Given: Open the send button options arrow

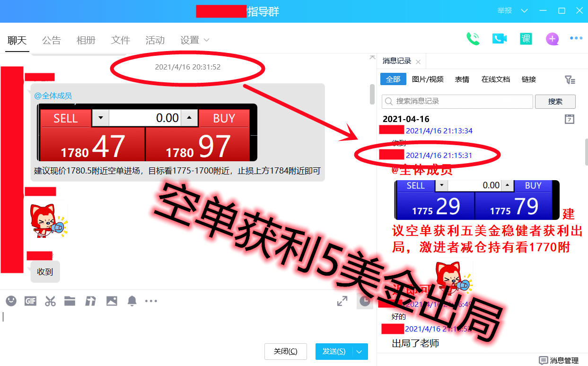Looking at the screenshot, I should click(x=359, y=351).
